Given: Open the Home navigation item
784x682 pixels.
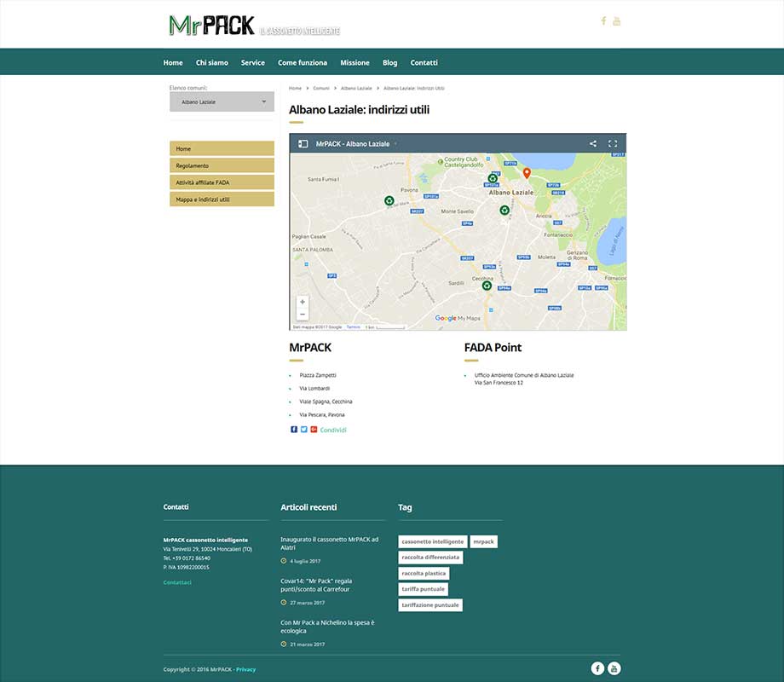Looking at the screenshot, I should pyautogui.click(x=173, y=62).
